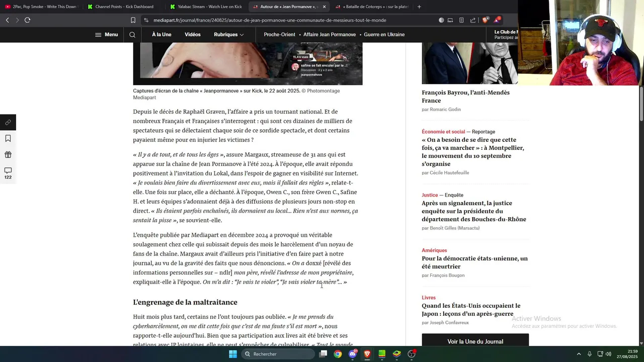Click the circular toggle icon in address bar
The image size is (644, 362).
click(x=441, y=20)
